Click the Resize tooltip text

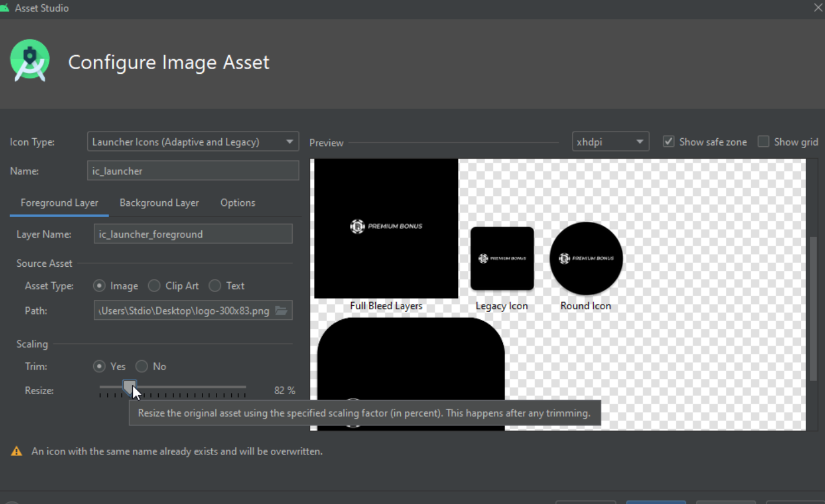pos(364,413)
